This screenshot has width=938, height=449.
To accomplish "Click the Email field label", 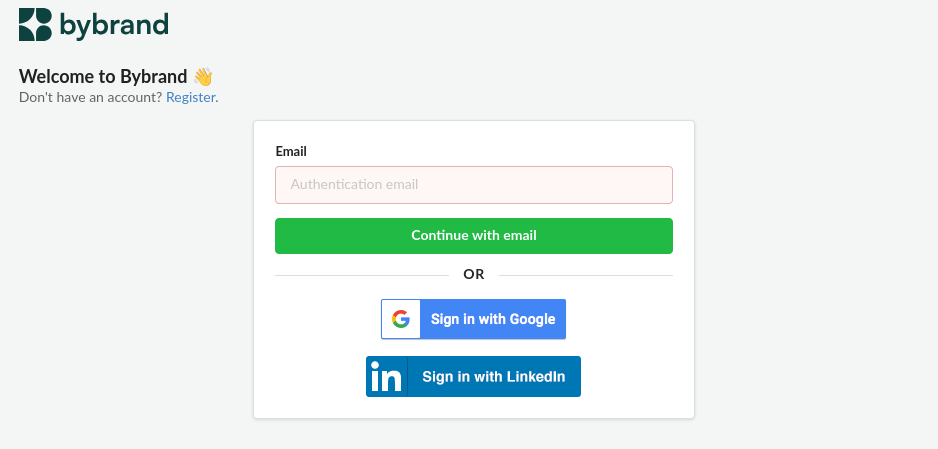I will (291, 151).
